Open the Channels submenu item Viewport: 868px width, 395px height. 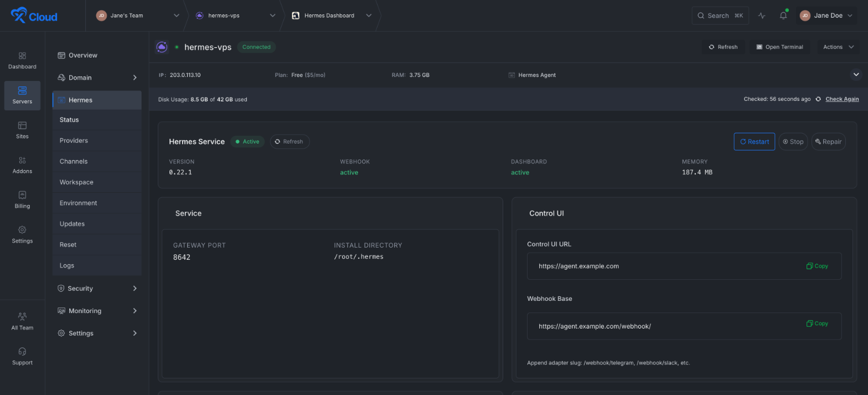(x=97, y=161)
